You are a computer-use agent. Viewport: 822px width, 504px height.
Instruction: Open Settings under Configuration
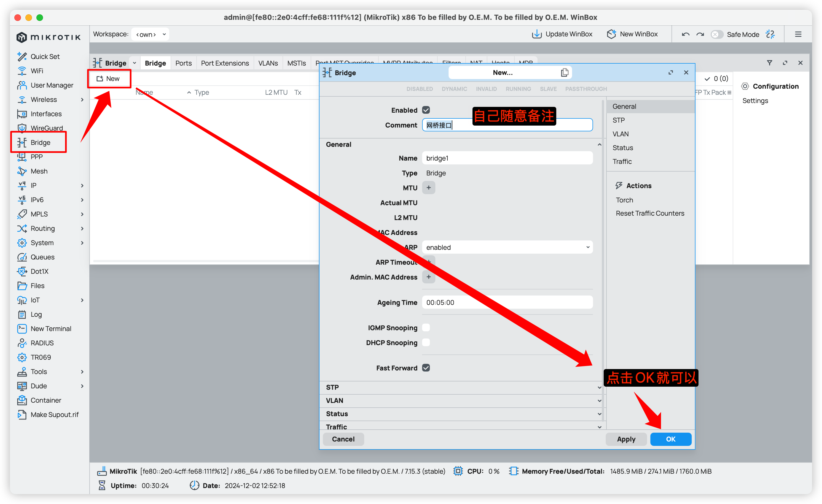(755, 101)
